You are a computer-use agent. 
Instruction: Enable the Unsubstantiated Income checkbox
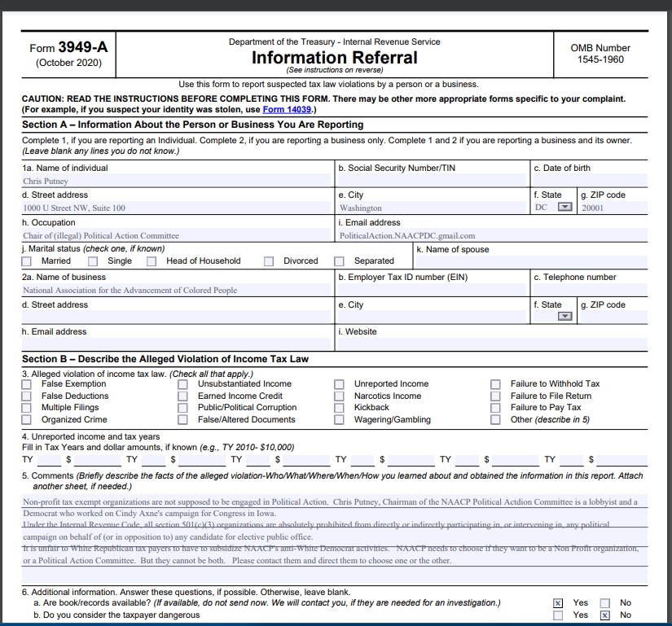pyautogui.click(x=183, y=384)
